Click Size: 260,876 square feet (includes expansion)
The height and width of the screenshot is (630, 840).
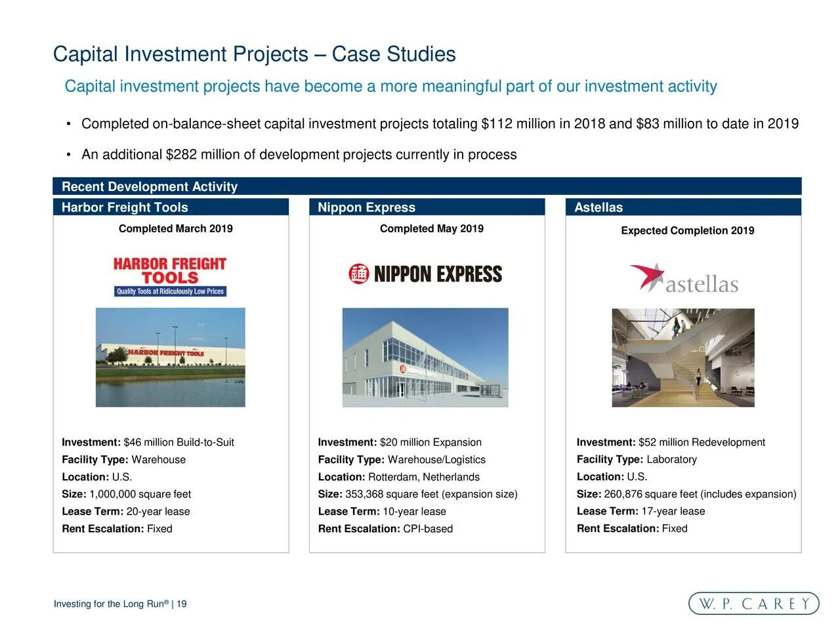[x=686, y=494]
